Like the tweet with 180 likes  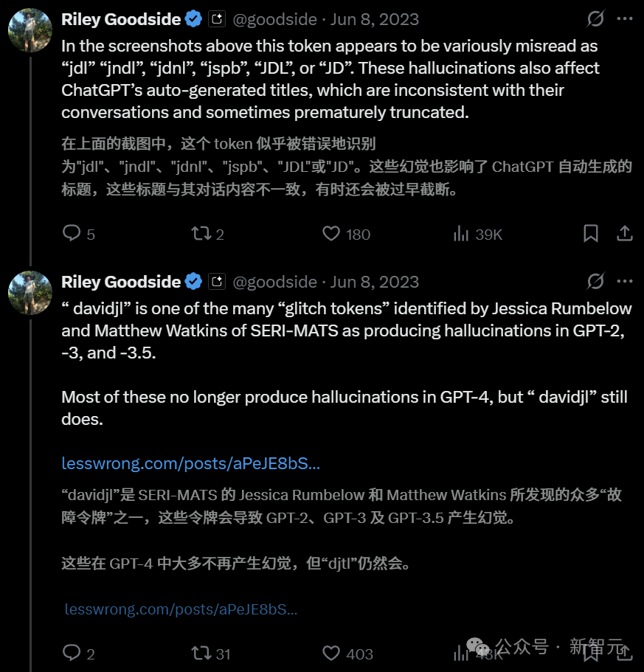pyautogui.click(x=332, y=234)
